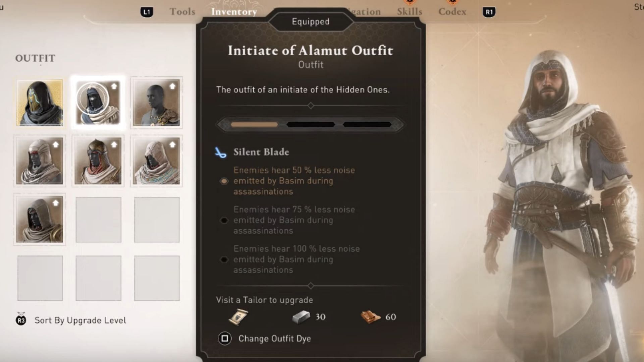Screen dimensions: 644x362
Task: Select the grey hooded outfit in the third row
Action: [x=40, y=219]
